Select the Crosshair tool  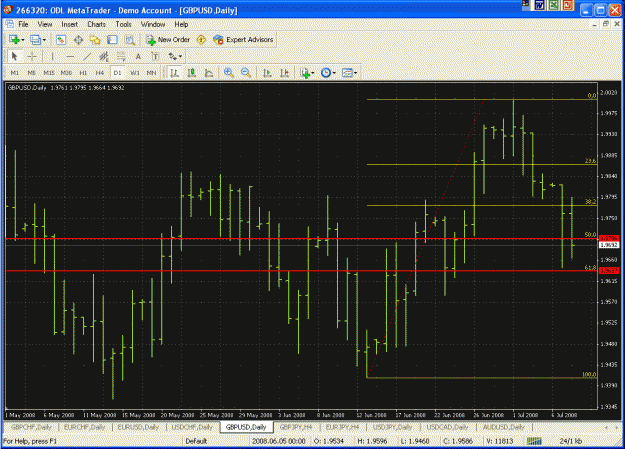coord(32,56)
